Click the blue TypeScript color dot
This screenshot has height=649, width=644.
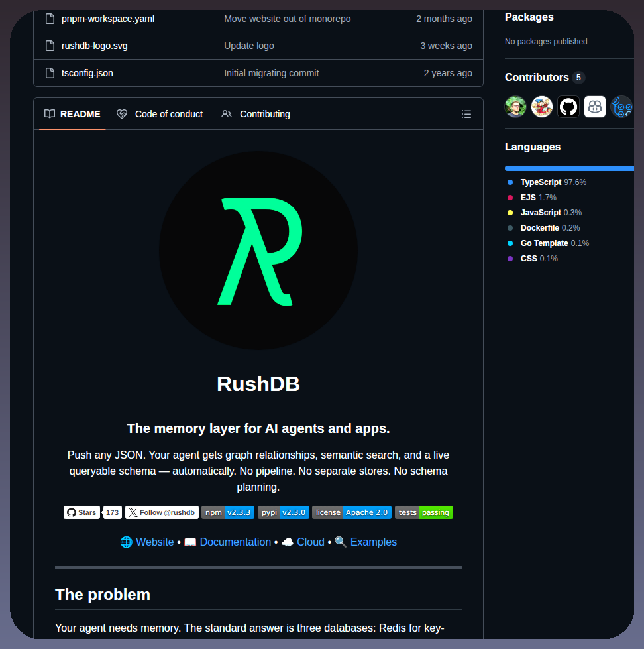[x=510, y=182]
